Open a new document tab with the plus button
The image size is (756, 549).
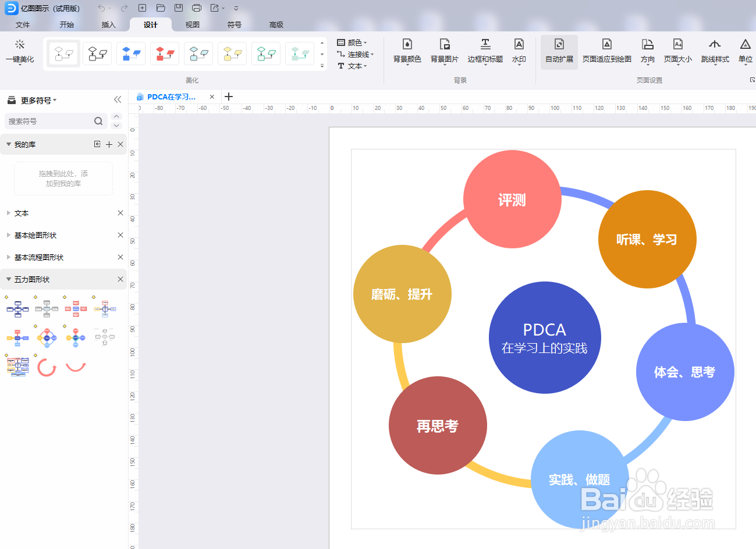coord(228,97)
